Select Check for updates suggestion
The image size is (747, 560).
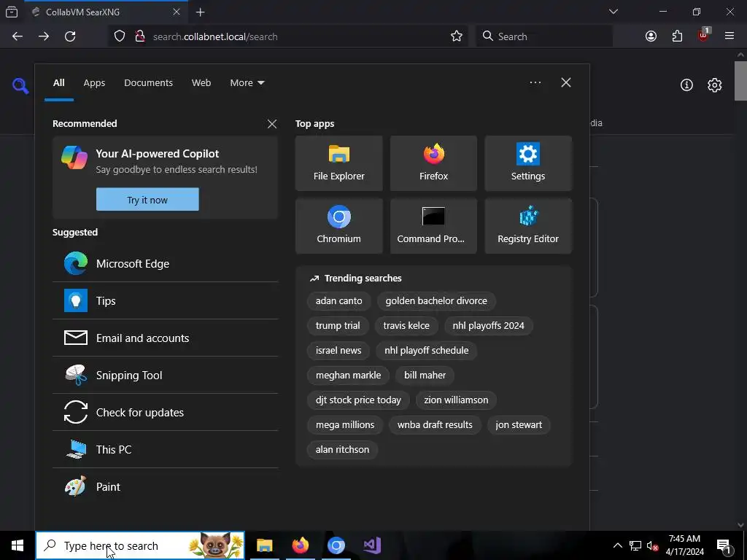point(166,412)
